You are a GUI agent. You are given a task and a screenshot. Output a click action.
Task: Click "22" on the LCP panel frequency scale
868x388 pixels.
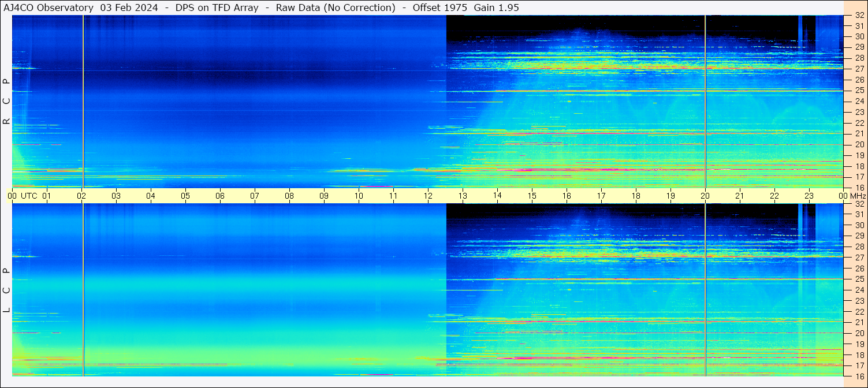pos(859,312)
